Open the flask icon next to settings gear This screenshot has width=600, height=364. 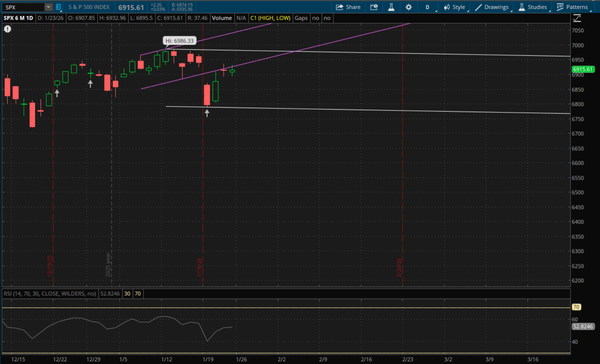click(x=391, y=7)
